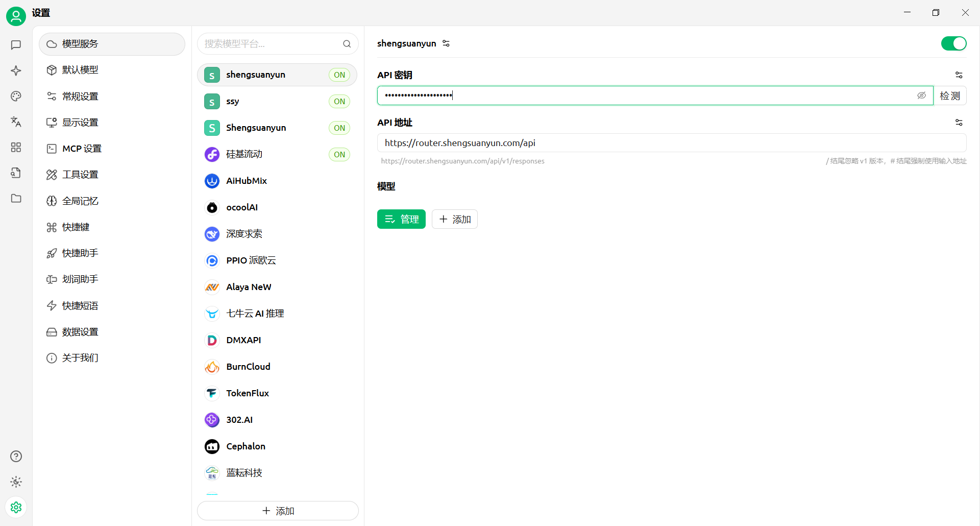Select the capitalized Shengsuanyun provider row
Image resolution: width=980 pixels, height=526 pixels.
[x=277, y=128]
